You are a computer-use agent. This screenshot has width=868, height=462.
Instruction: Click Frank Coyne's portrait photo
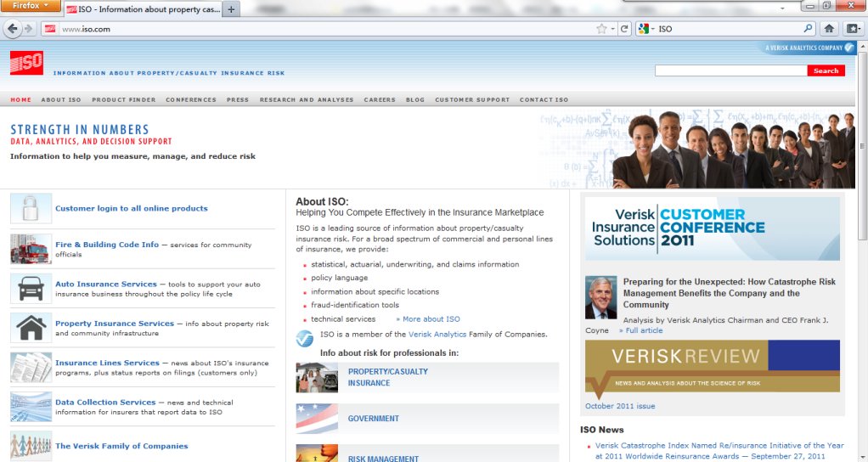click(x=600, y=297)
